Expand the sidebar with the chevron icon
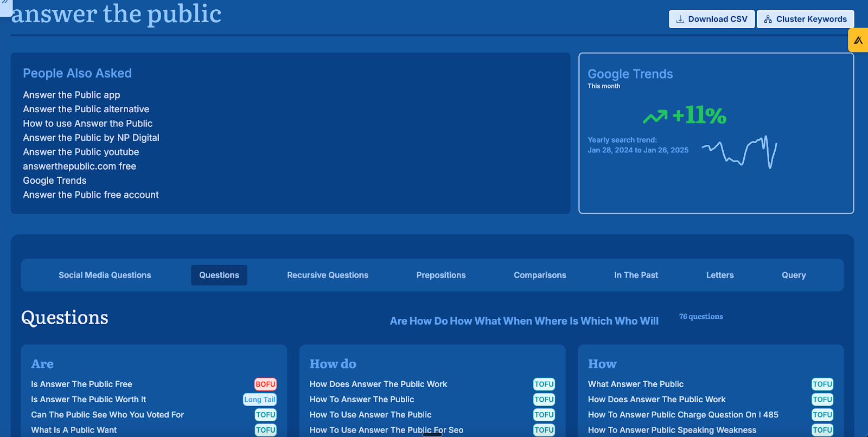868x437 pixels. [x=5, y=3]
